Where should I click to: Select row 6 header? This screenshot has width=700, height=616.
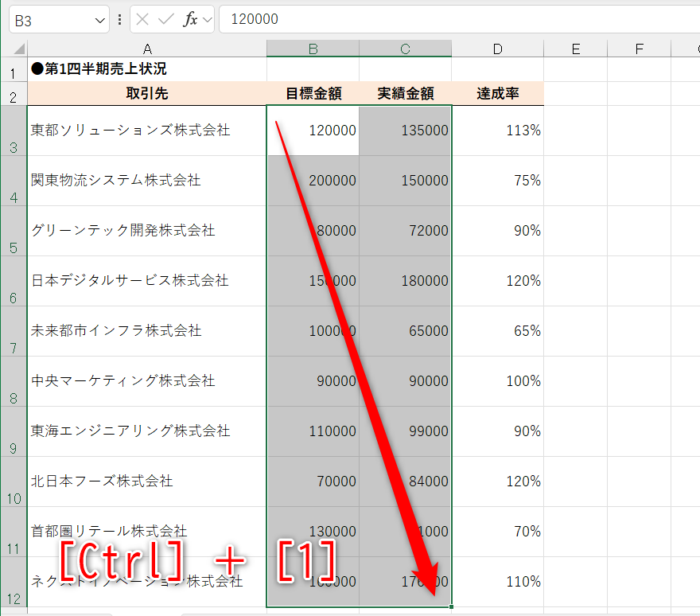coord(14,281)
